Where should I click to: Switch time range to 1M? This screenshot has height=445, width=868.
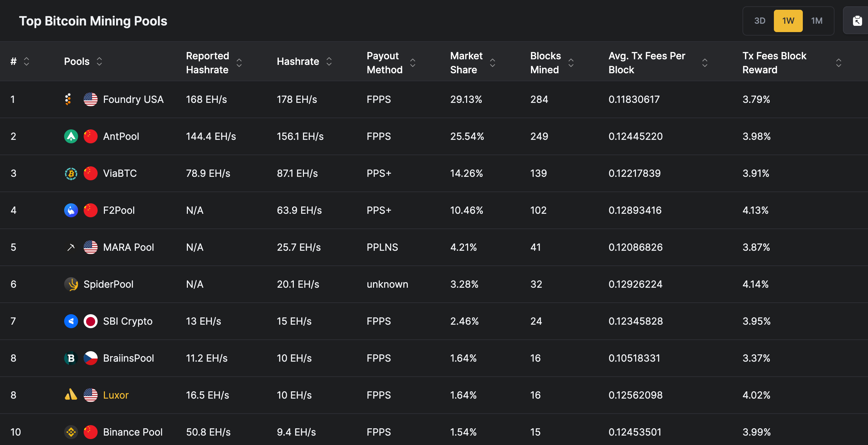point(816,21)
